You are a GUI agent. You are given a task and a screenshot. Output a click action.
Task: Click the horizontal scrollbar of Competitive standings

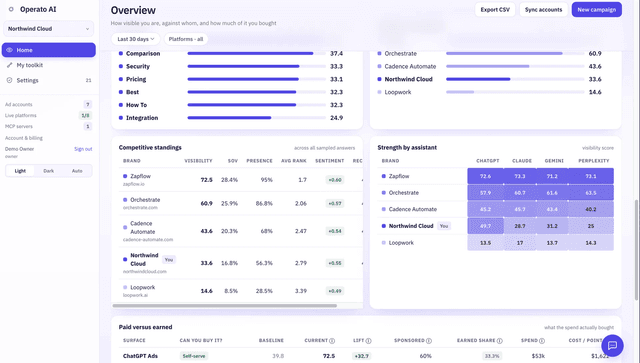[x=224, y=305]
